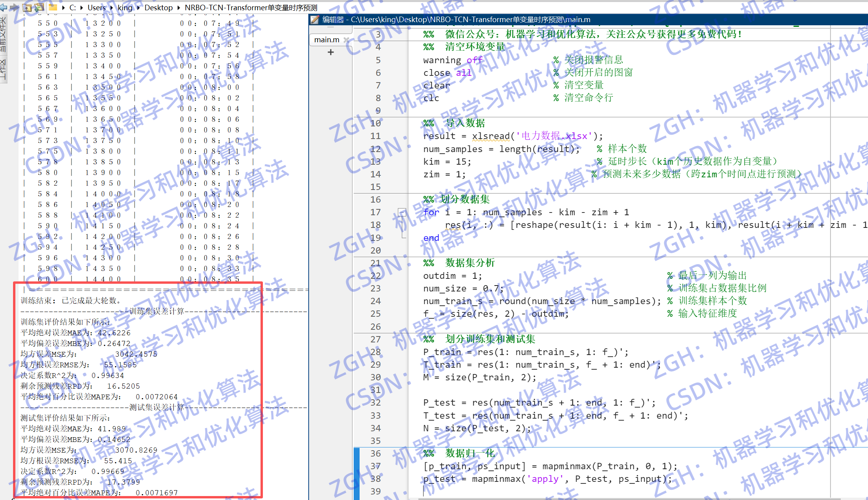Expand the dropdown arrow before Users in path
868x500 pixels.
pos(82,8)
